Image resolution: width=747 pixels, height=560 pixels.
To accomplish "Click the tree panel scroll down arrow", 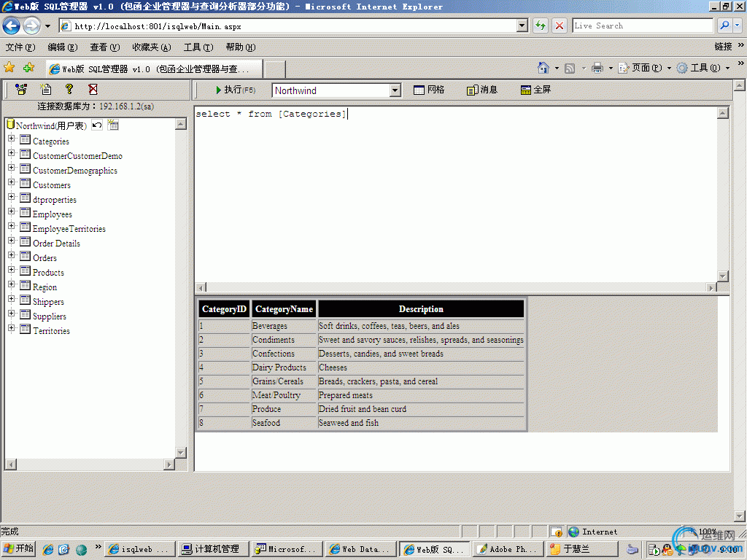I will coord(181,452).
